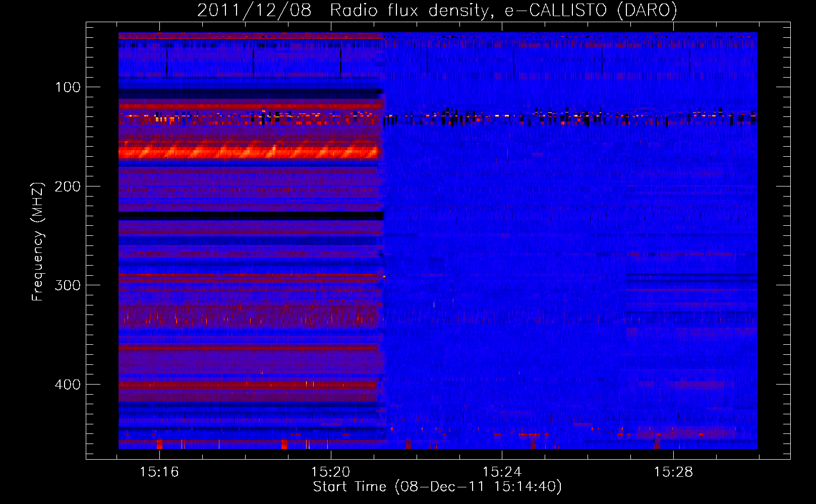Select the Frequency (MHZ) axis label
The image size is (816, 504).
click(38, 241)
